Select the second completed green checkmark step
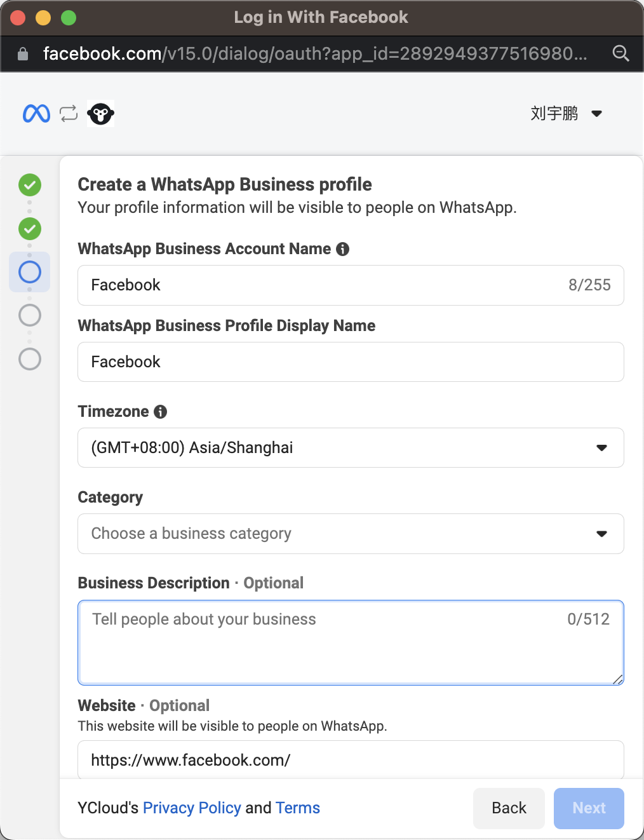Screen dimensions: 644x840 (30, 229)
